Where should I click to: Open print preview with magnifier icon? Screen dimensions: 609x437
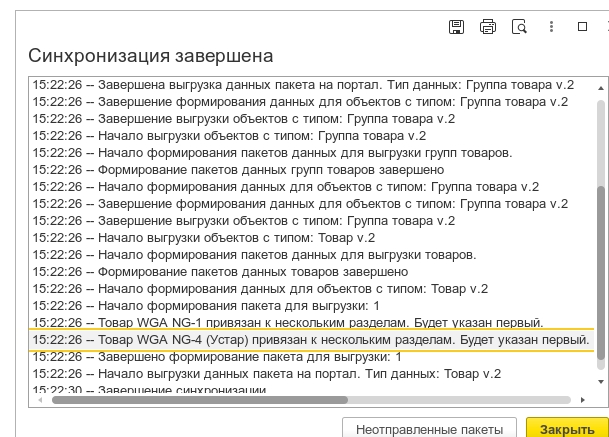point(519,27)
